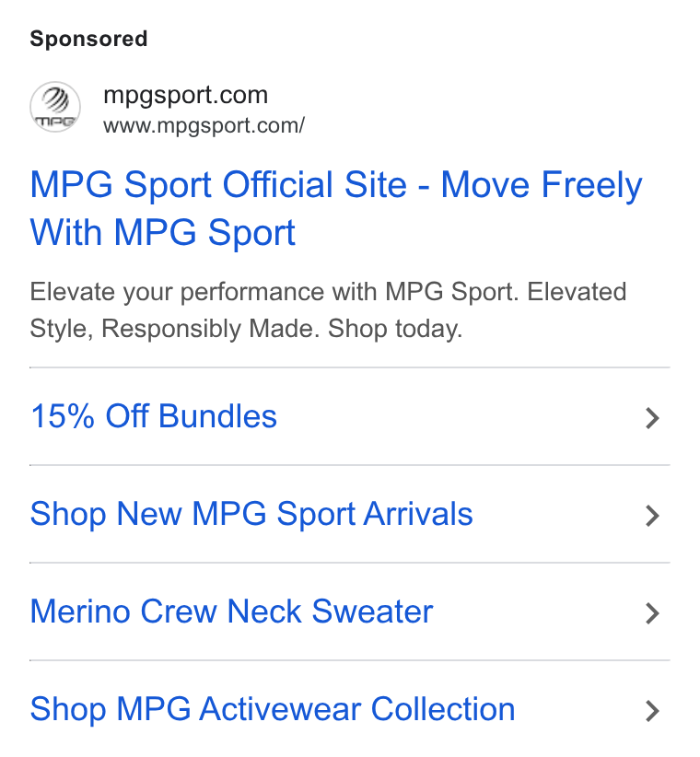700x757 pixels.
Task: Click the mpgsport.com site name
Action: point(186,96)
